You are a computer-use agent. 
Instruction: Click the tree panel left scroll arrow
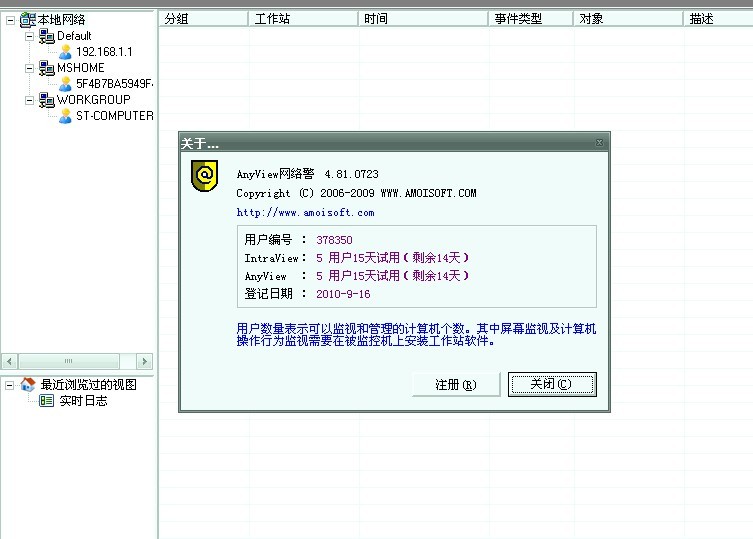10,361
